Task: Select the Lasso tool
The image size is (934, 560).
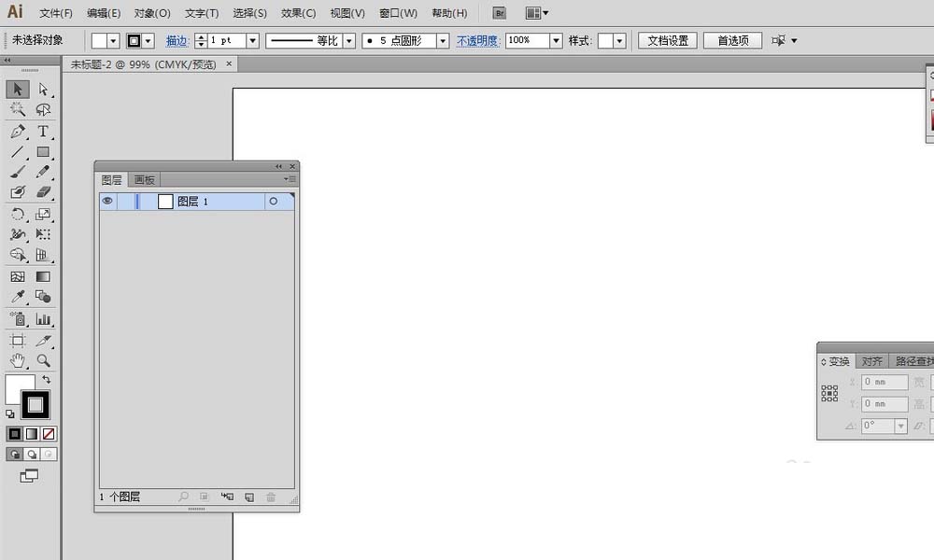Action: coord(43,109)
